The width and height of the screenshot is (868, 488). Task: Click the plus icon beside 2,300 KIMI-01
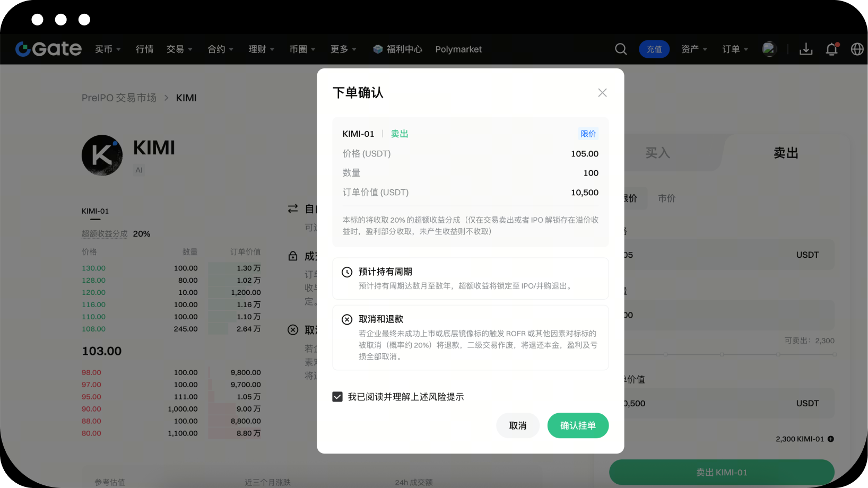[831, 439]
